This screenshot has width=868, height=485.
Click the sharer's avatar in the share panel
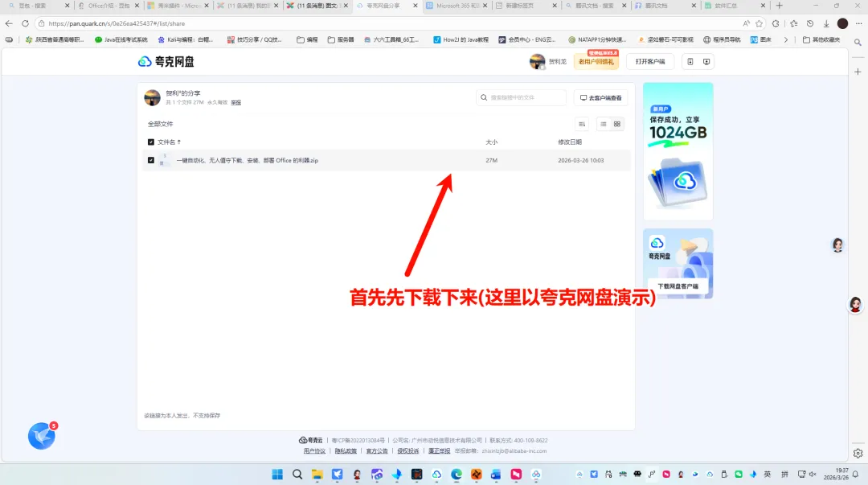(x=152, y=97)
